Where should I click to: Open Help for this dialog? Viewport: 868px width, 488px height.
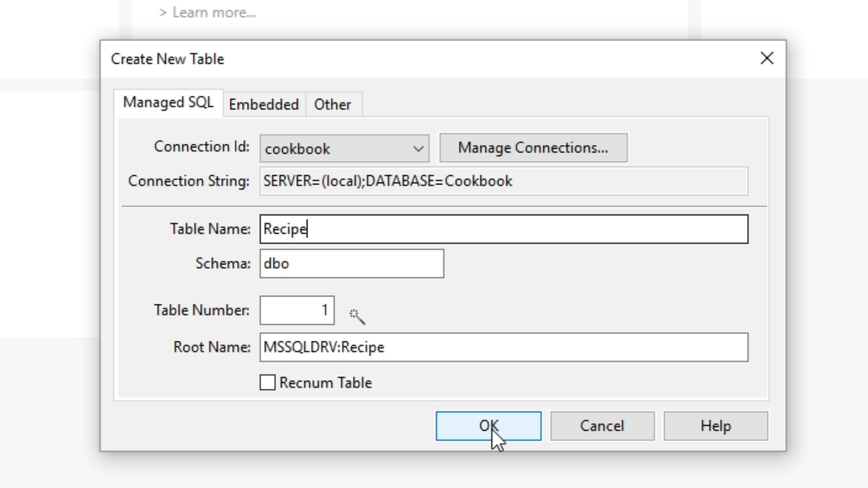(x=715, y=426)
